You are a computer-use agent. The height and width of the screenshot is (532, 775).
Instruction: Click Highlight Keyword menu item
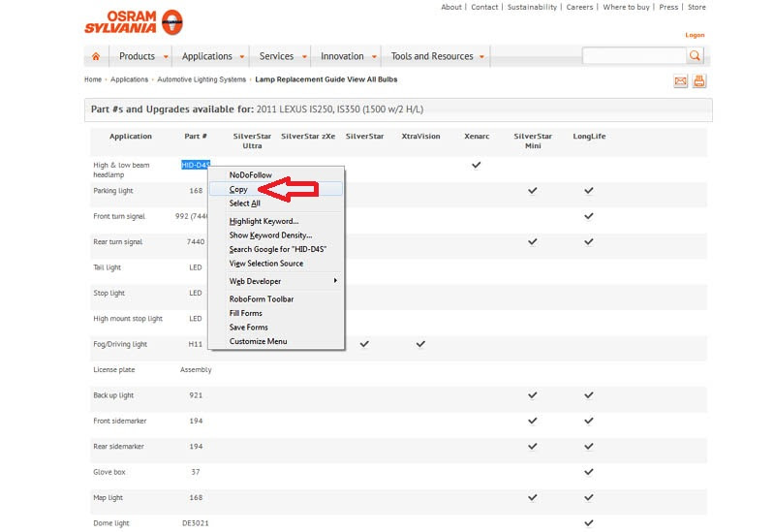[276, 221]
